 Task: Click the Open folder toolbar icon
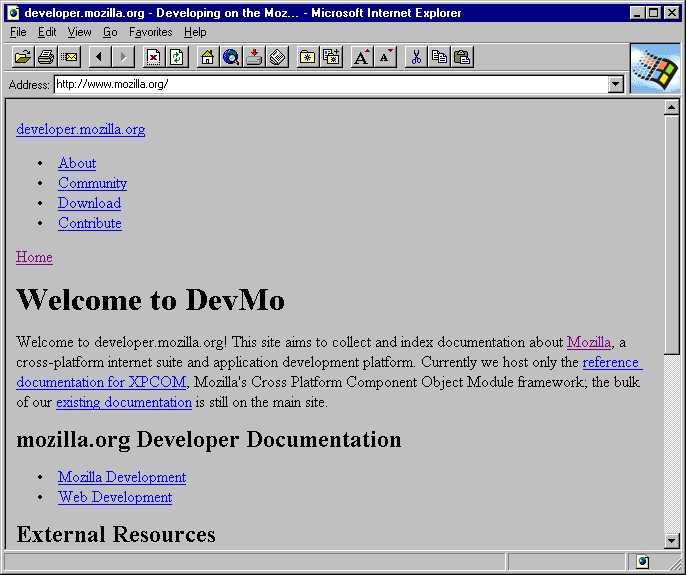tap(22, 57)
